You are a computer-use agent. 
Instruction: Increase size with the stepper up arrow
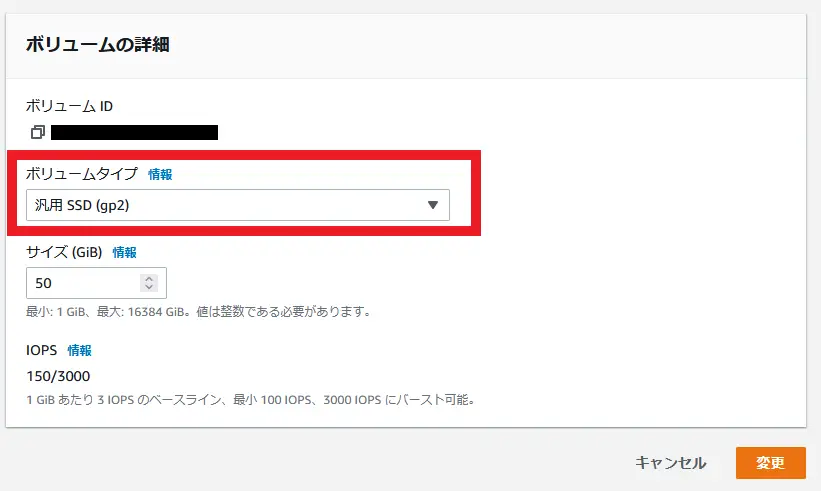(149, 278)
